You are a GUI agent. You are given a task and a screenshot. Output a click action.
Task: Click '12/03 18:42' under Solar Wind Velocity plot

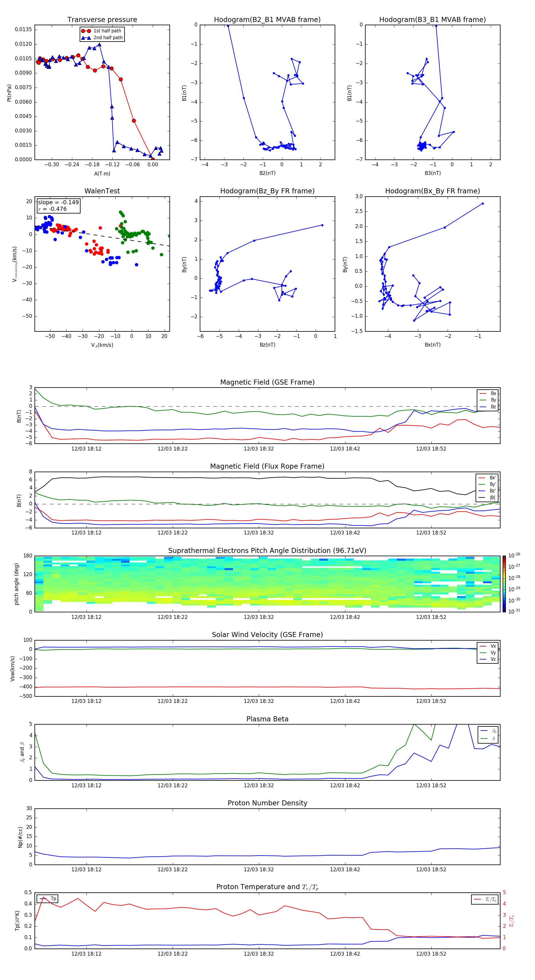click(345, 701)
